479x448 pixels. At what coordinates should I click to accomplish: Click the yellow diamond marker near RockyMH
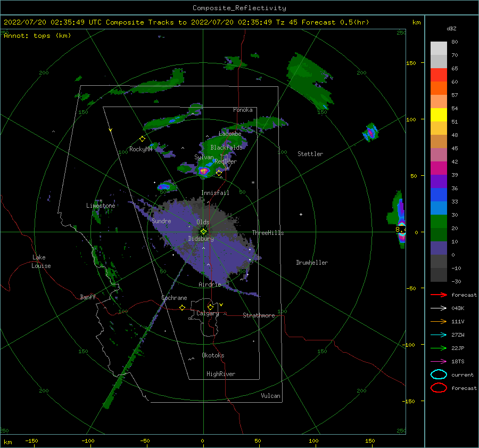142,139
